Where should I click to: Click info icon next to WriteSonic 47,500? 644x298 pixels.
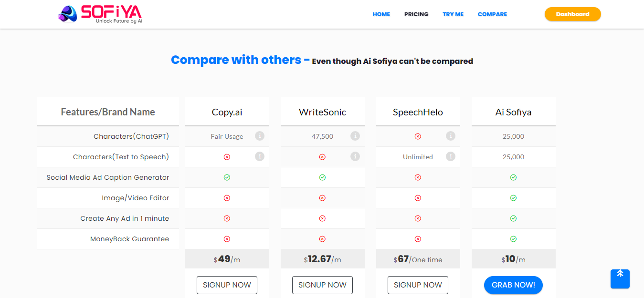coord(355,136)
